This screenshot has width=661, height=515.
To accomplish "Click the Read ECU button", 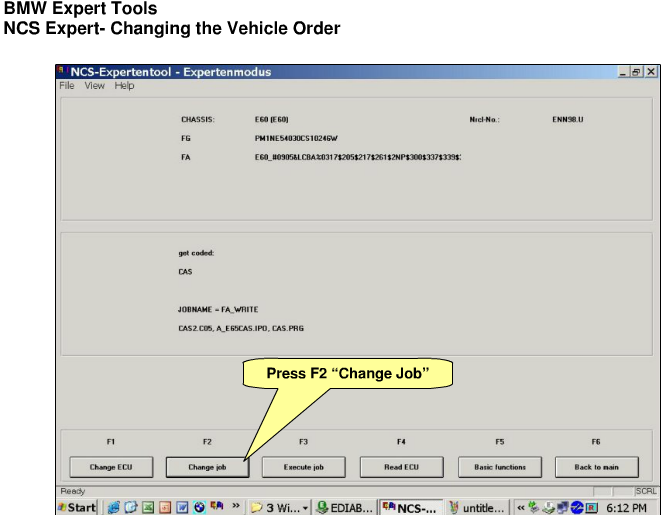I will coord(401,467).
